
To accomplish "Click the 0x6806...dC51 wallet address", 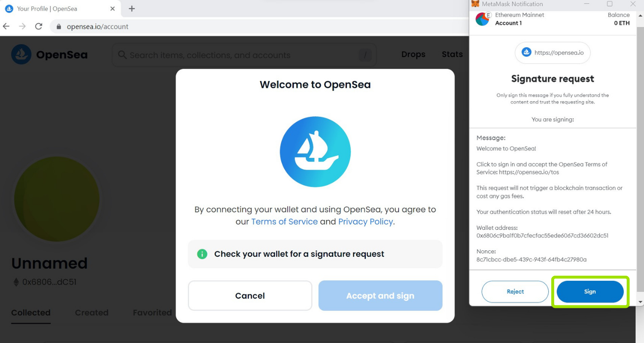I will click(x=49, y=282).
